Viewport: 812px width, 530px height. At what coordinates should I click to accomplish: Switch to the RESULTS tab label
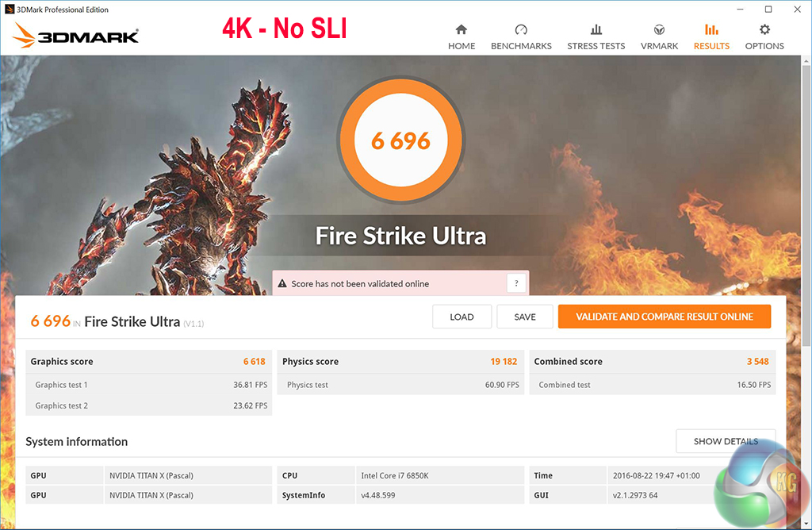pos(711,46)
